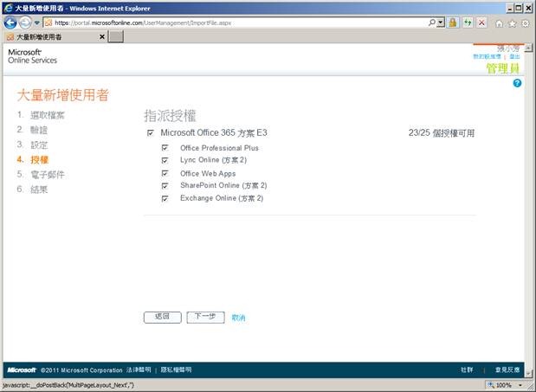Click step 5 電子郵件 in wizard list
536x392 pixels.
click(48, 175)
